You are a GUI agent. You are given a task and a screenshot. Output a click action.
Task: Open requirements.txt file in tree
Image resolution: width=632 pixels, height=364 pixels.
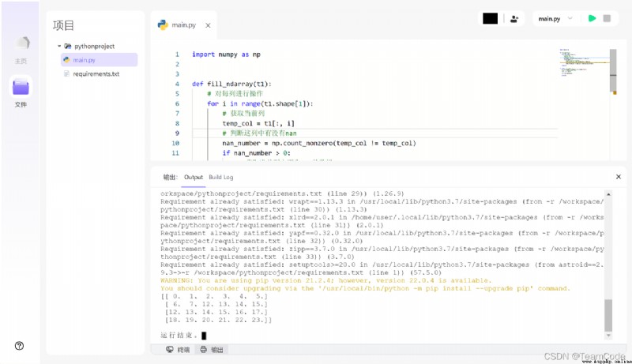coord(96,74)
